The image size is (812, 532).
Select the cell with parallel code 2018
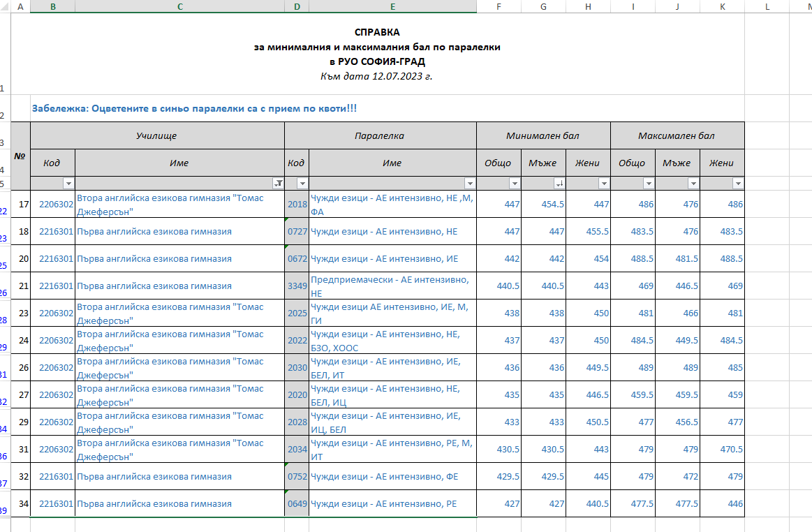[x=297, y=205]
